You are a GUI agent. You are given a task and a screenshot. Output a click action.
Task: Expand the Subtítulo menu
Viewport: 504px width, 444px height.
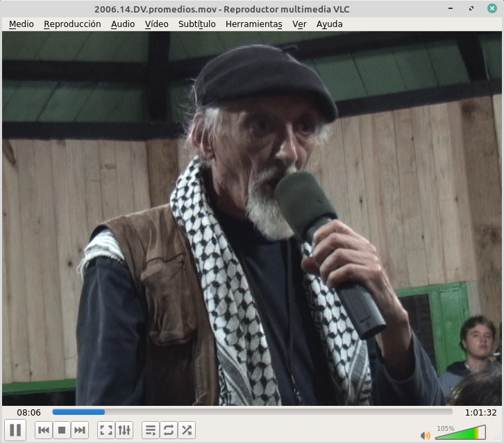tap(196, 24)
